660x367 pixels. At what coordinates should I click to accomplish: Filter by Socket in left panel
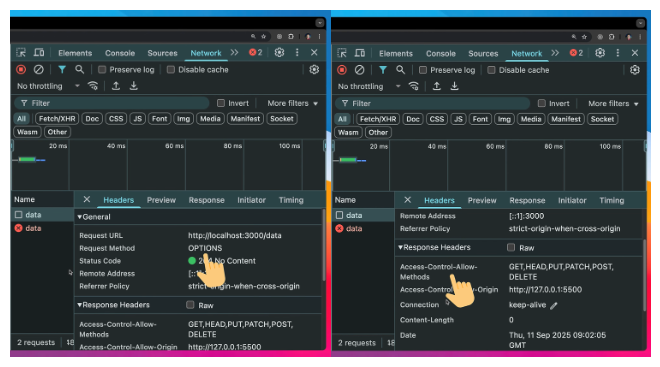(x=282, y=119)
